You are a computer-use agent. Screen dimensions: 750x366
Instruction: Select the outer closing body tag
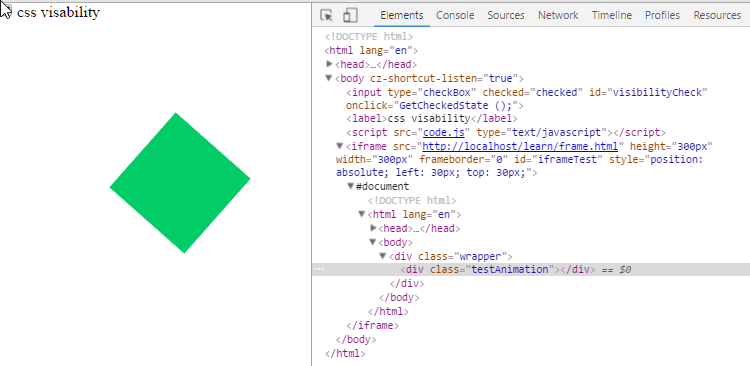coord(356,339)
